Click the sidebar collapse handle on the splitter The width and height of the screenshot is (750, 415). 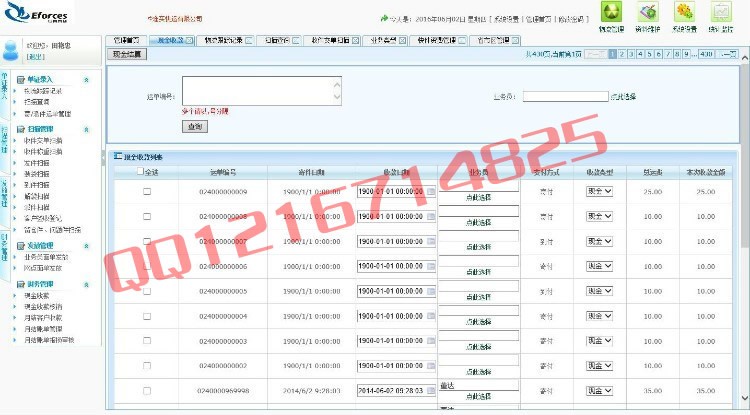(x=103, y=158)
